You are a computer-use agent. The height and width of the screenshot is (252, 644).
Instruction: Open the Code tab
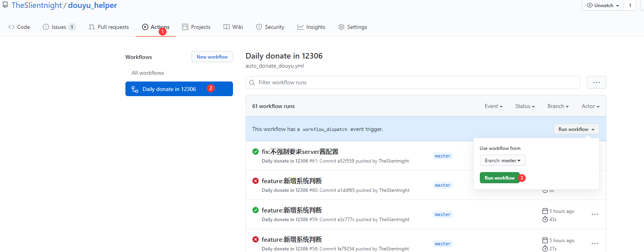coord(19,27)
